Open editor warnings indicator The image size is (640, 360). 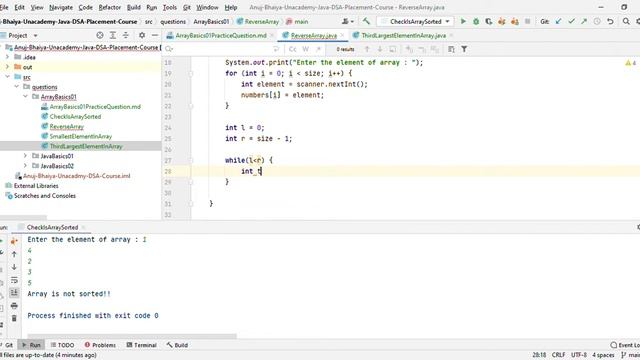click(631, 63)
